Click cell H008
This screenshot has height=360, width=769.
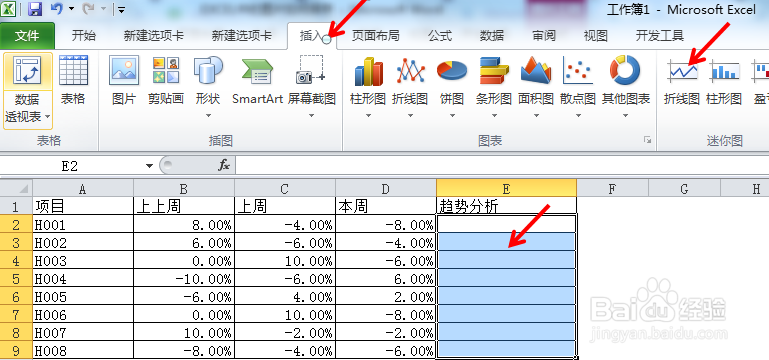pos(83,351)
